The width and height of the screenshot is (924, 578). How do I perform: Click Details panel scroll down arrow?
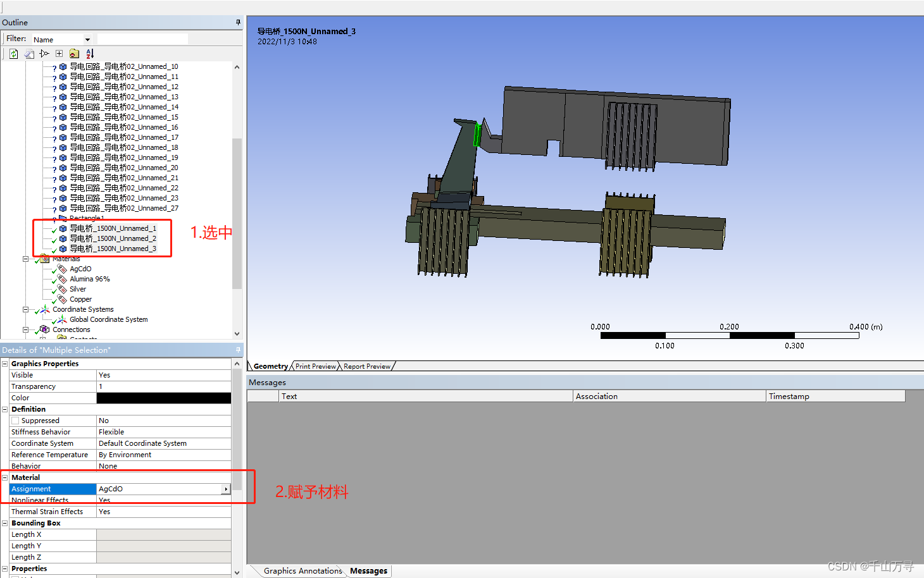coord(237,572)
